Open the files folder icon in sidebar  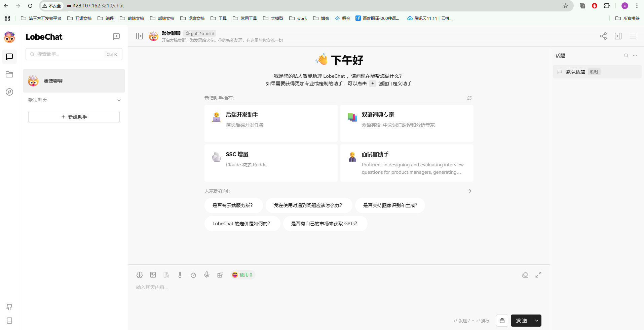(9, 74)
